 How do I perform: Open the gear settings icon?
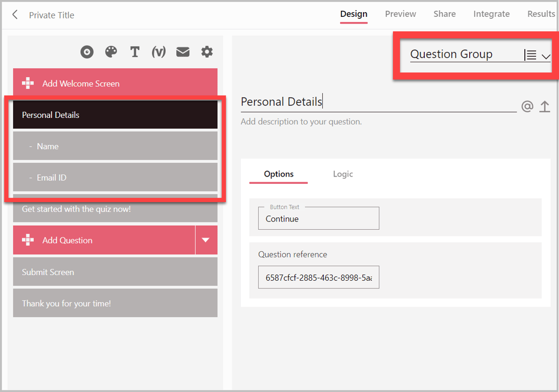click(207, 52)
